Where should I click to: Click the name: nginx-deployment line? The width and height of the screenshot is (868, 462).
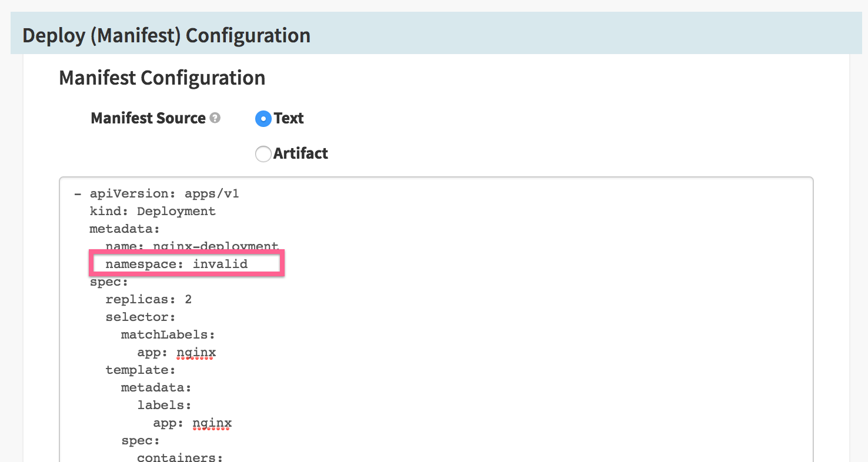192,246
